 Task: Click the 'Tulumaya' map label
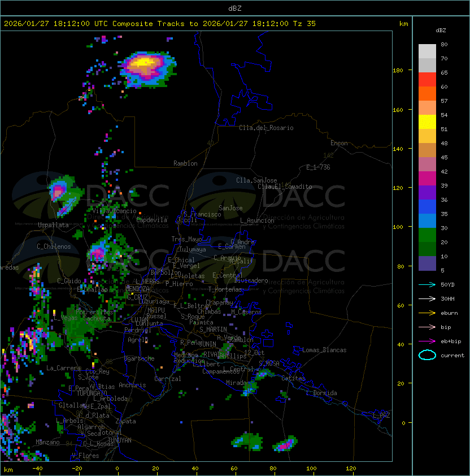click(193, 249)
